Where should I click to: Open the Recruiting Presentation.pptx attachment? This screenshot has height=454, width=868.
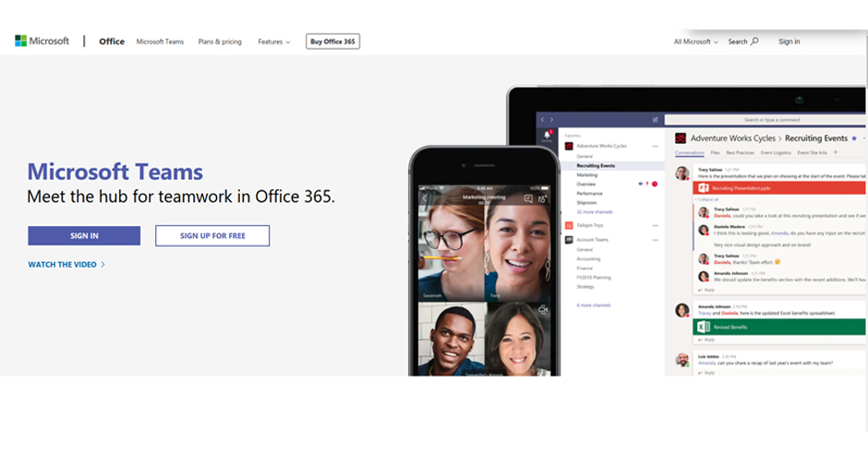(x=778, y=188)
